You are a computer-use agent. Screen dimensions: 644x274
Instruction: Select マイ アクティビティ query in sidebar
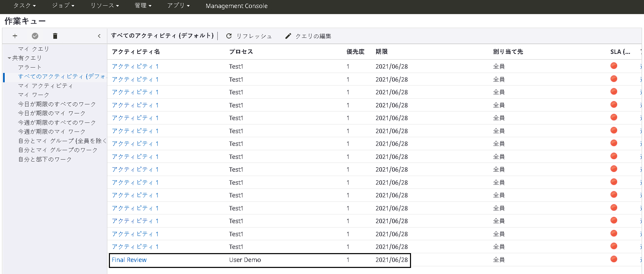tap(46, 86)
